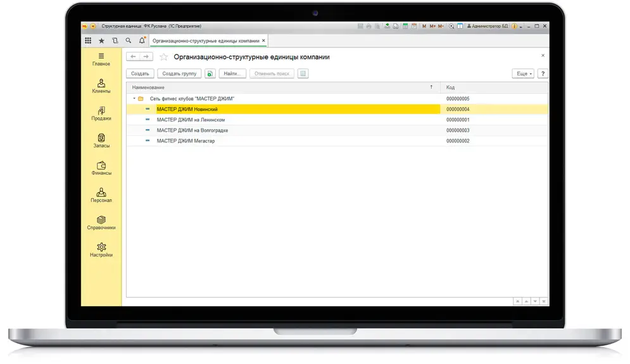The image size is (630, 364).
Task: Click the Отменить поиск button
Action: coord(272,73)
